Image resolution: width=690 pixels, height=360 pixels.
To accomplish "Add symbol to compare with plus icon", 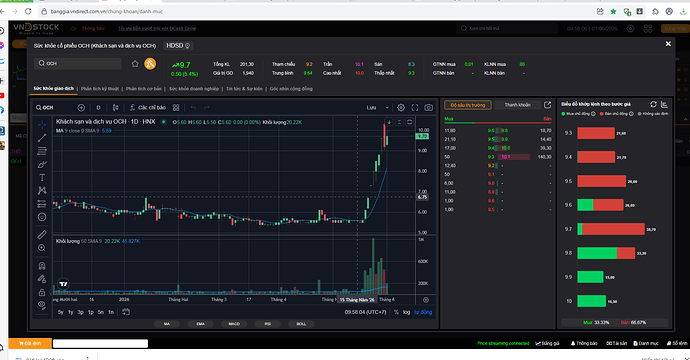I will (81, 107).
